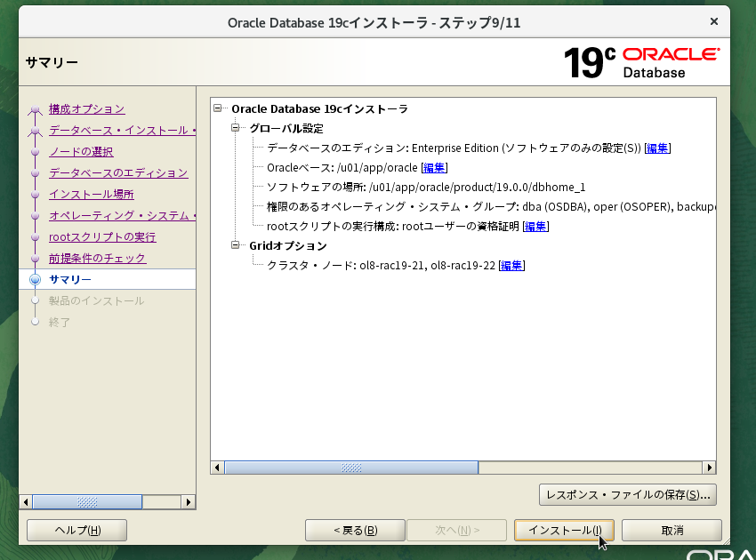Screen dimensions: 756x560
Task: Click 編集 link beside Oracleベース path
Action: click(x=434, y=168)
